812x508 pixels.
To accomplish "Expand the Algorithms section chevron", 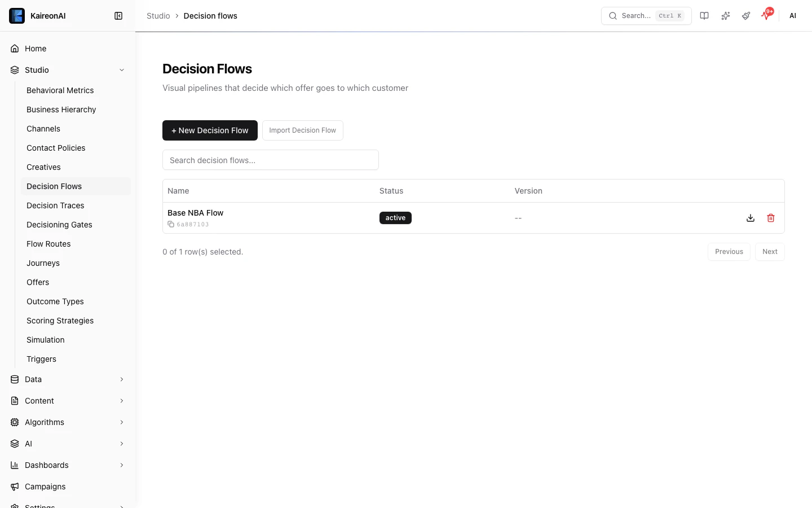I will tap(122, 422).
